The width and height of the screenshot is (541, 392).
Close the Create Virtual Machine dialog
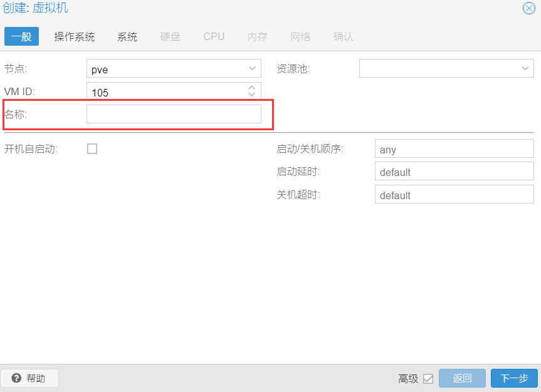point(529,8)
